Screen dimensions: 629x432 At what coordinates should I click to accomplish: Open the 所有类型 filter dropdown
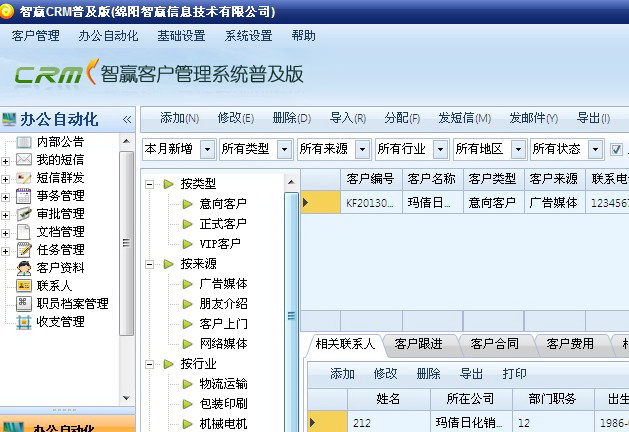(284, 150)
